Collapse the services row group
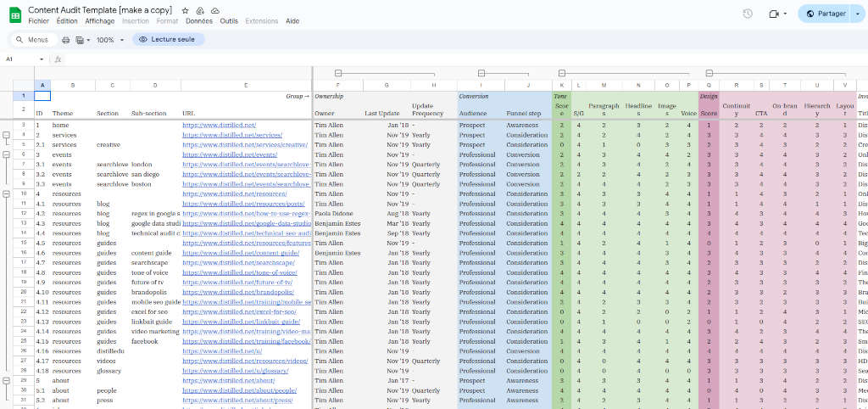The height and width of the screenshot is (409, 868). point(7,135)
